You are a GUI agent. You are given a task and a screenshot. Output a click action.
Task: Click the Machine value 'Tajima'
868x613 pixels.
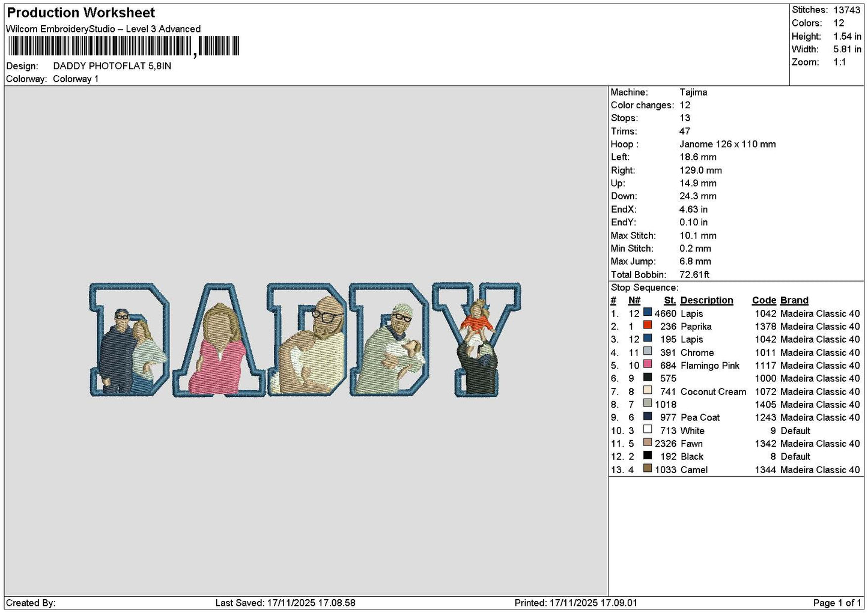point(693,92)
